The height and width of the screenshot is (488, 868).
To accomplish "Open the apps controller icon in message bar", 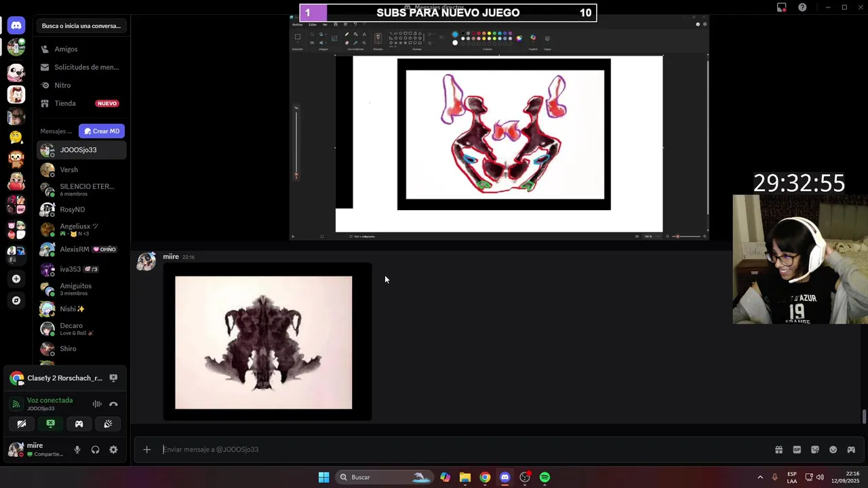I will (x=851, y=449).
